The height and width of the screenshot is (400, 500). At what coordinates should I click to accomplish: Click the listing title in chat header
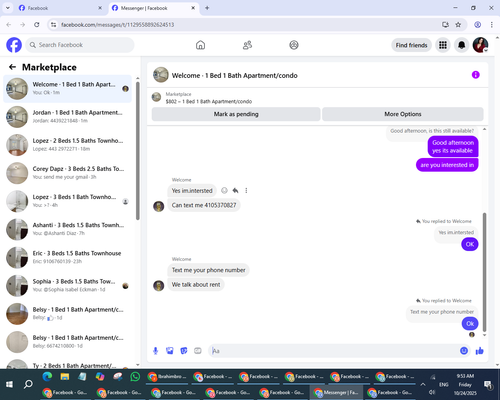(234, 75)
